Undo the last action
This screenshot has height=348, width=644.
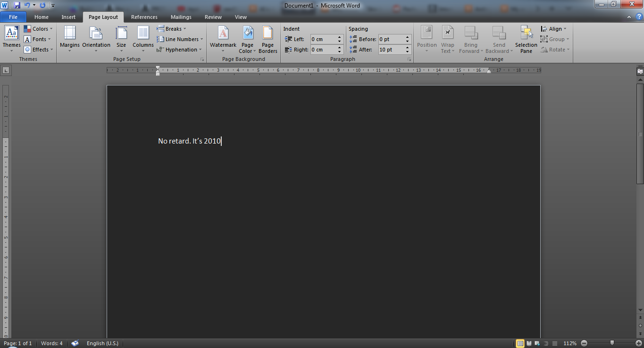[x=27, y=5]
